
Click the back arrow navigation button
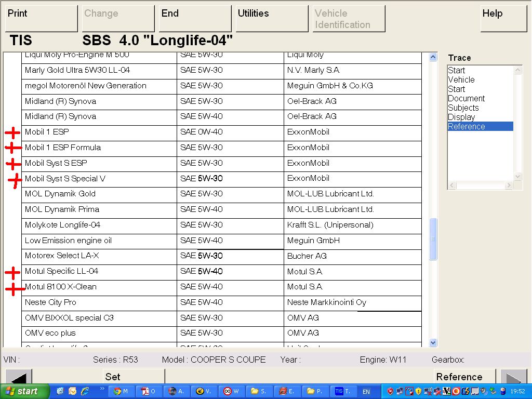tap(19, 377)
